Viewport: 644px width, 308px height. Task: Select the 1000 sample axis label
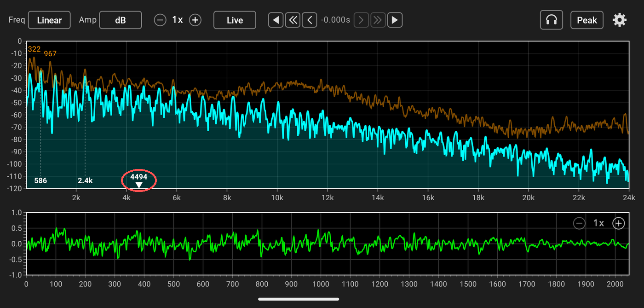(x=321, y=284)
